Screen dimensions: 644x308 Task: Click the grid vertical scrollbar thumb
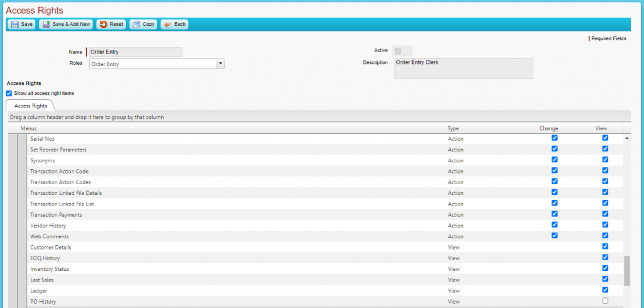tap(627, 271)
